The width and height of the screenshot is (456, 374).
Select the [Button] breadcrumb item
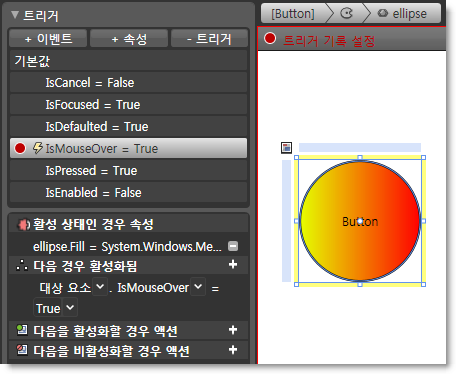tap(293, 14)
